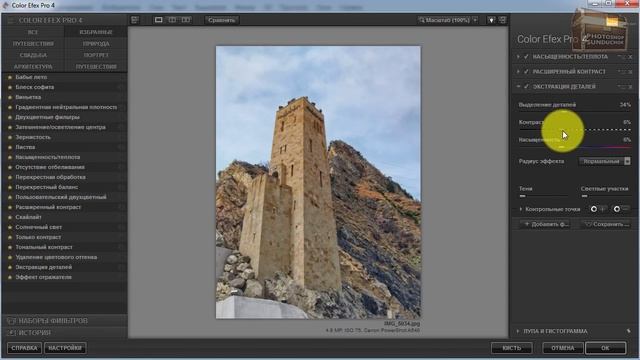640x360 pixels.
Task: Expand the Лупа и гистограмма panel
Action: (x=518, y=331)
